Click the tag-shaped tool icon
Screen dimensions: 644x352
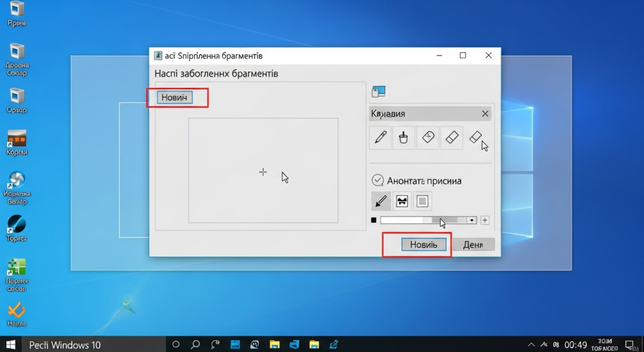coord(428,137)
